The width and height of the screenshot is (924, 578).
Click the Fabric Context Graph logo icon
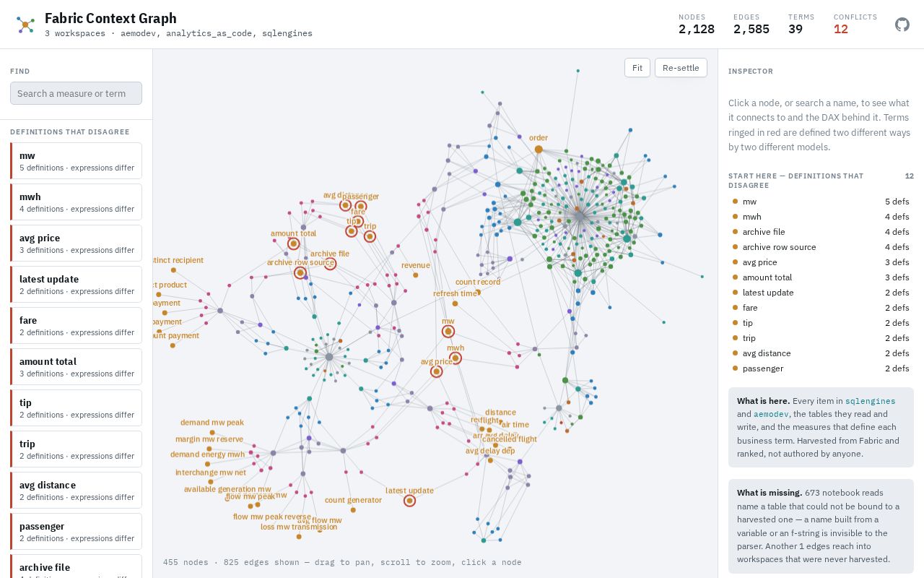tap(25, 25)
